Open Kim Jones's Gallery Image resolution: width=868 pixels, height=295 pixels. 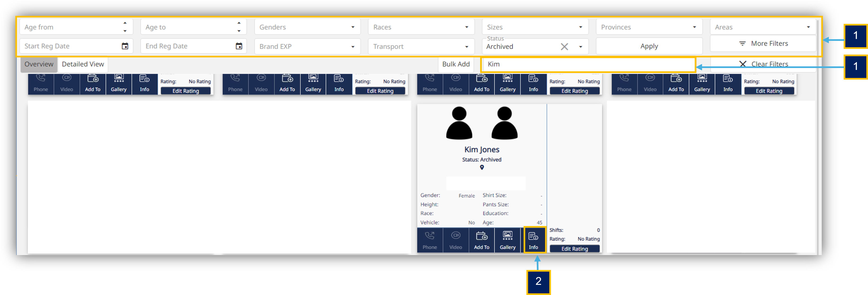[x=507, y=240]
